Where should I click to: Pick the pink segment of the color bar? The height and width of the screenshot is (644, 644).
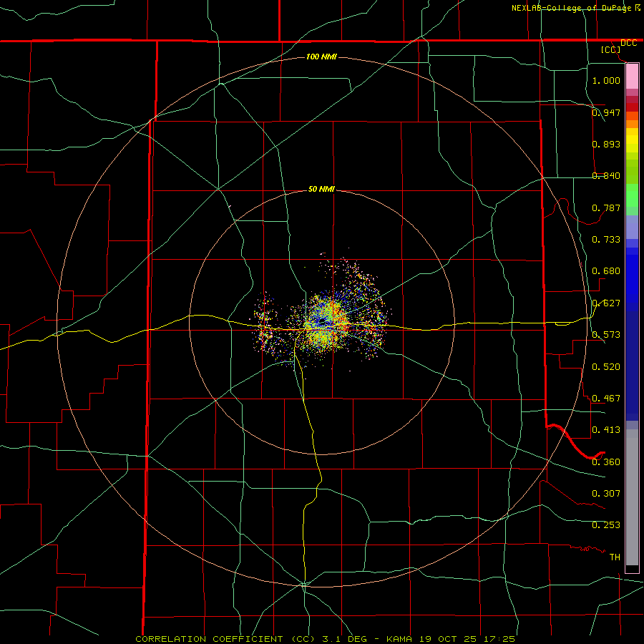[x=632, y=77]
